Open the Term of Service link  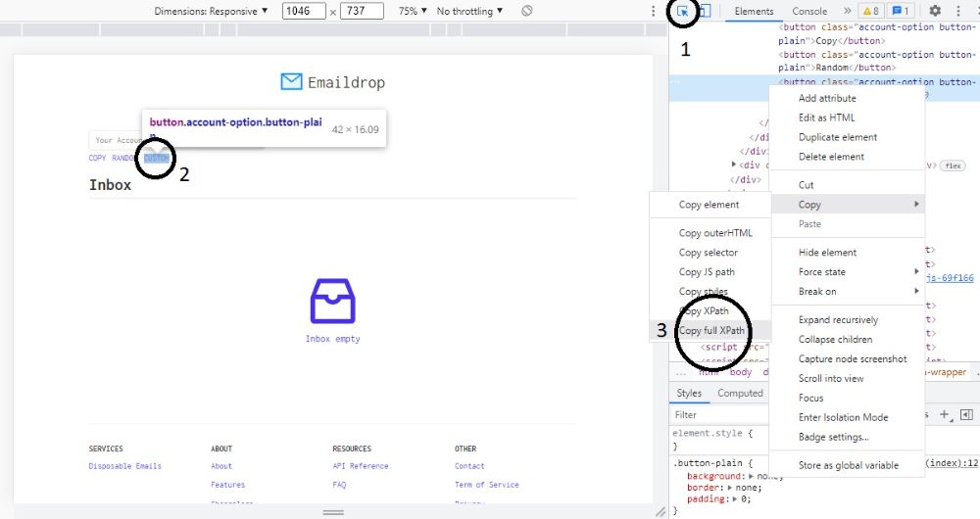point(487,485)
